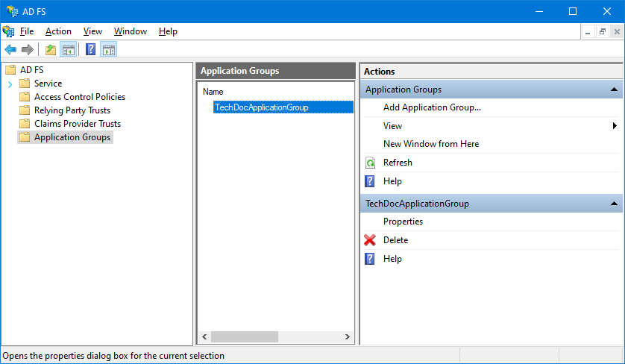Viewport: 625px width, 364px height.
Task: Expand the Service tree node chevron
Action: [x=10, y=84]
